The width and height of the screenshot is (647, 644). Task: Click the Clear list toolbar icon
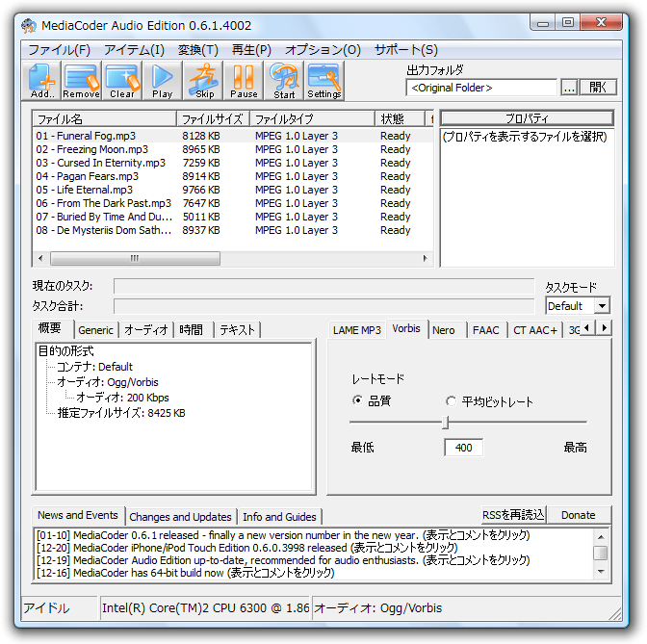pyautogui.click(x=121, y=81)
